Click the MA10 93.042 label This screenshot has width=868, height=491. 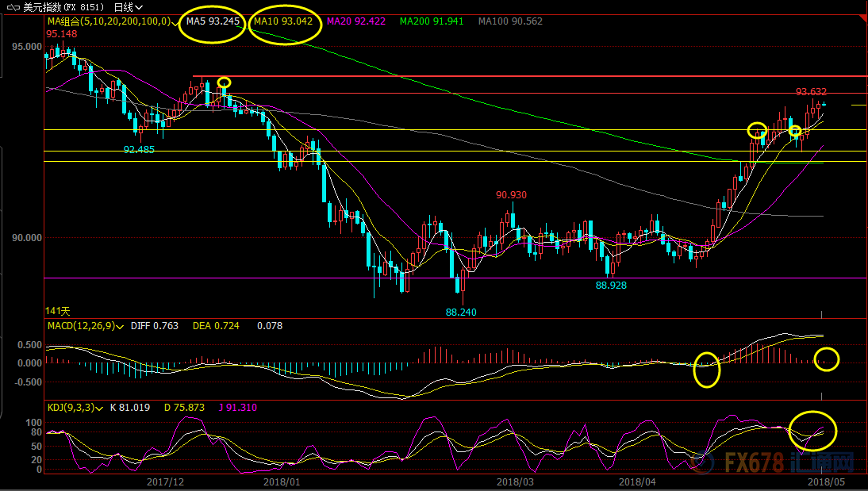285,21
